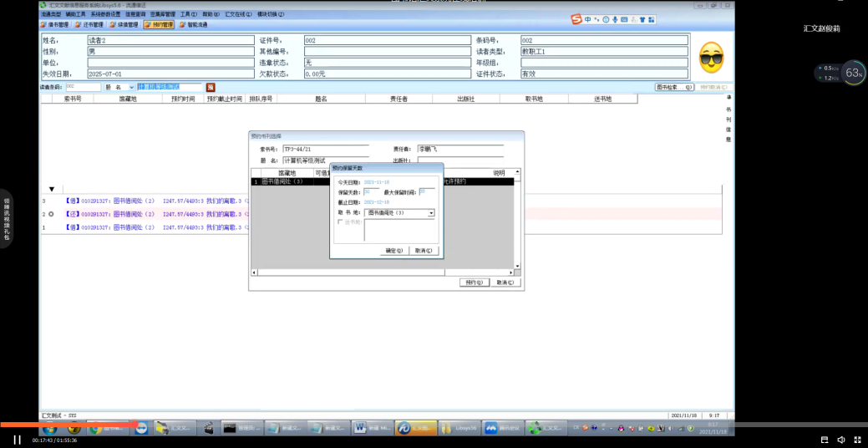Open the 领腾讯视频礼包 side tab
This screenshot has width=868, height=448.
pos(6,218)
